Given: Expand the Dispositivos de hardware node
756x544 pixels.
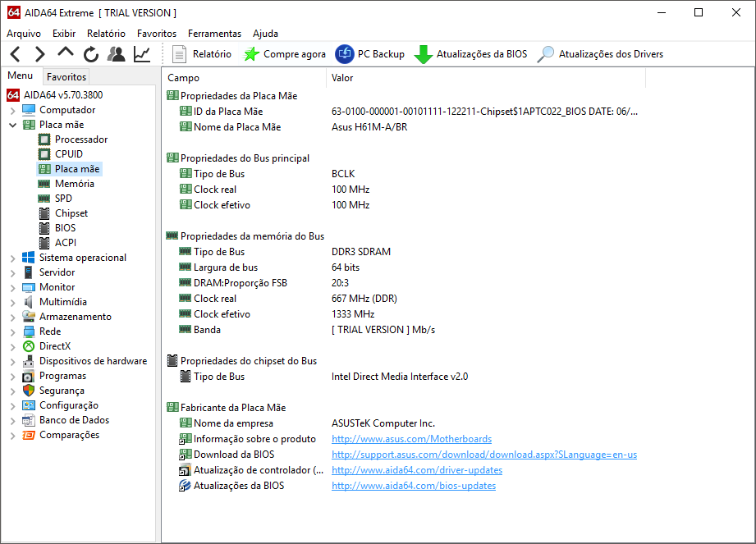Looking at the screenshot, I should [x=13, y=361].
